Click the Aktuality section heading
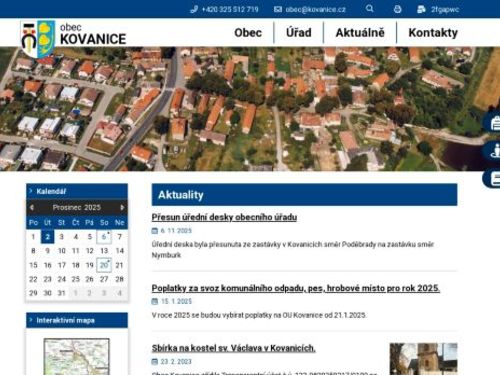 tap(181, 195)
